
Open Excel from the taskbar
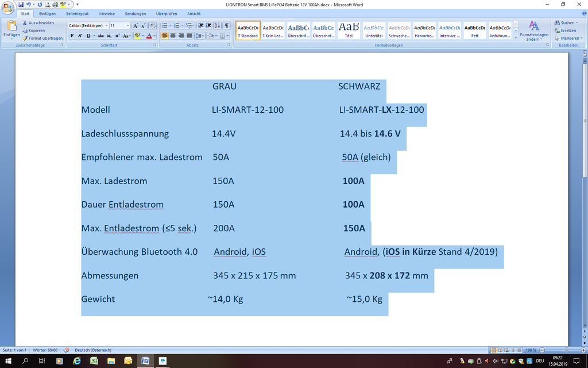[94, 361]
